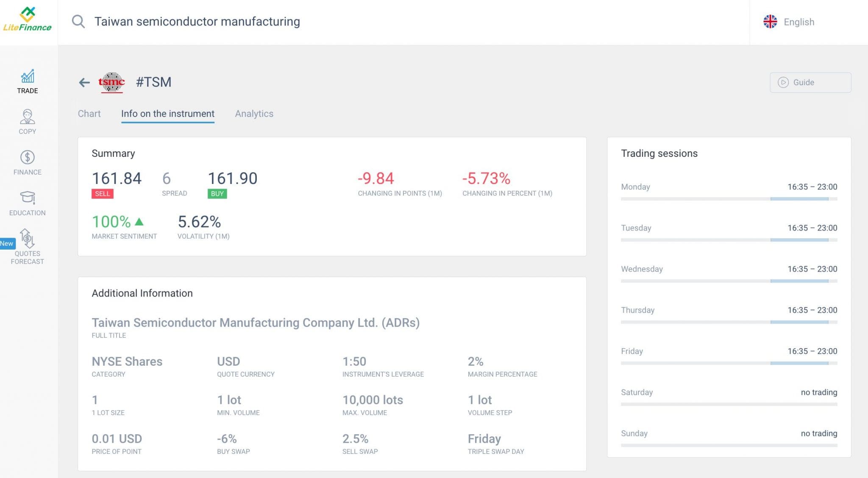The height and width of the screenshot is (478, 868).
Task: Click the Additional Information heading
Action: 142,293
